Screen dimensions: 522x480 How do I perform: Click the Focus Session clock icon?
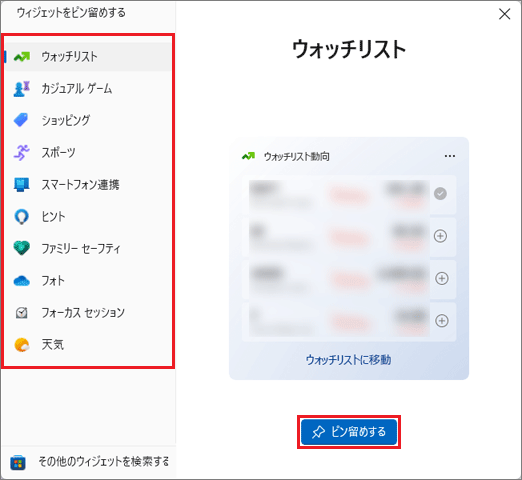point(22,313)
